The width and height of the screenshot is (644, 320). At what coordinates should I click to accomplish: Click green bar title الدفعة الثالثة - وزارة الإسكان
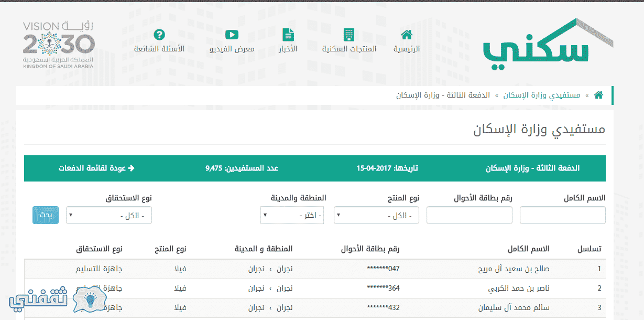(x=533, y=168)
